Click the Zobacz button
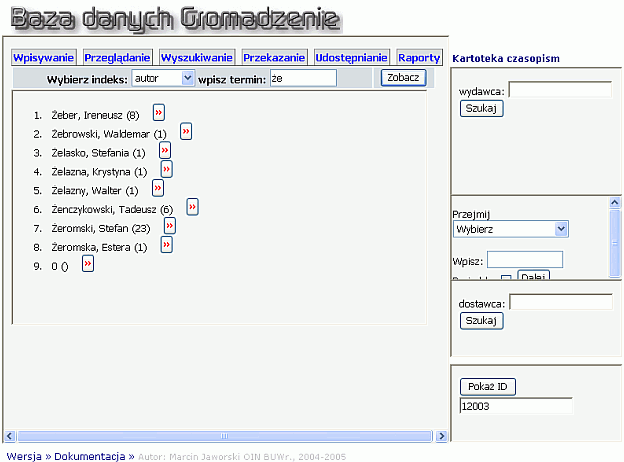Viewport: 624px width, 462px height. (x=404, y=78)
